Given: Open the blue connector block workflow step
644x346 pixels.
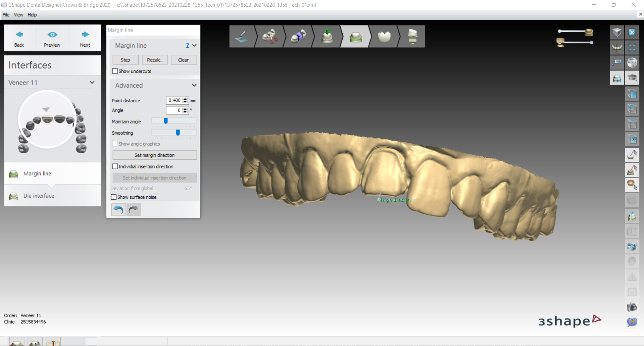Looking at the screenshot, I should tap(298, 36).
